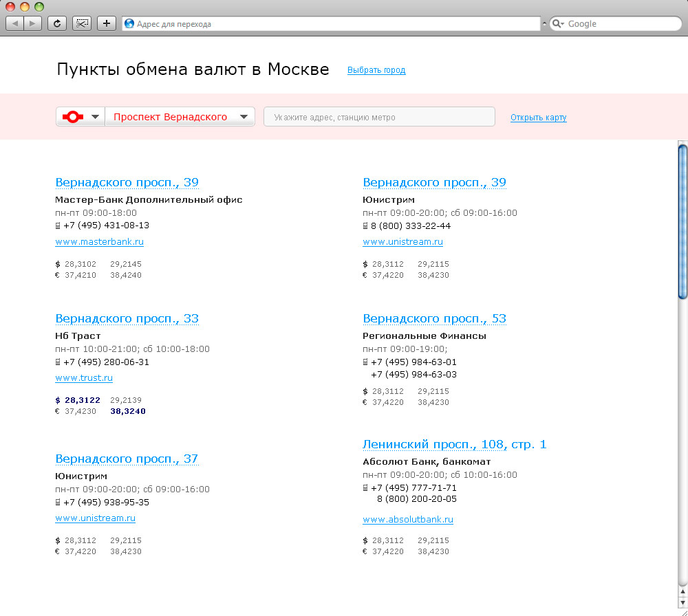Open the Открыть карту link
Viewport: 688px width, 616px height.
pyautogui.click(x=538, y=118)
